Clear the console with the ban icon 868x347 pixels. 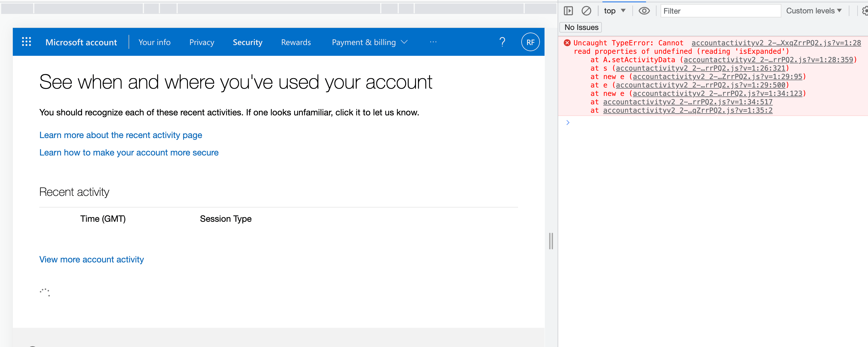tap(586, 11)
